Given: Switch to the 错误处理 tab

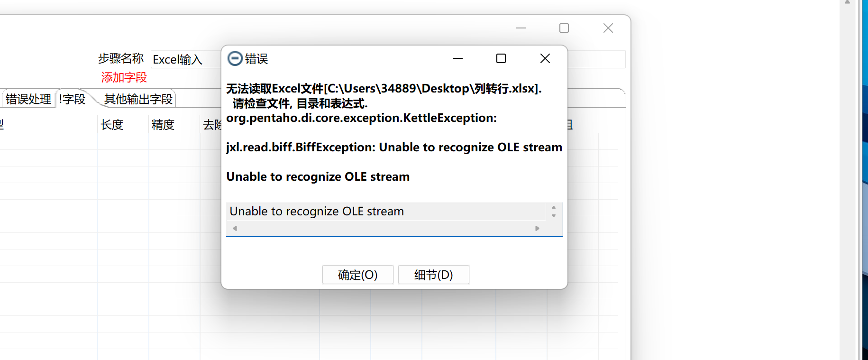Looking at the screenshot, I should coord(28,99).
